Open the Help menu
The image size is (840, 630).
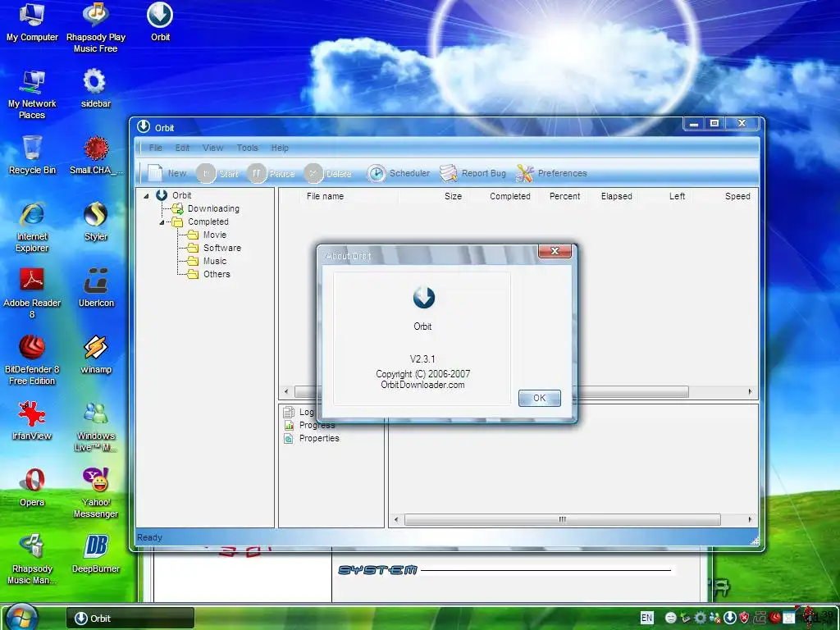point(280,148)
